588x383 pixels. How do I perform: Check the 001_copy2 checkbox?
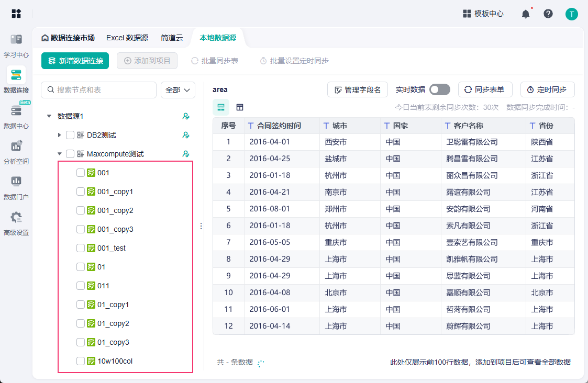(x=80, y=210)
